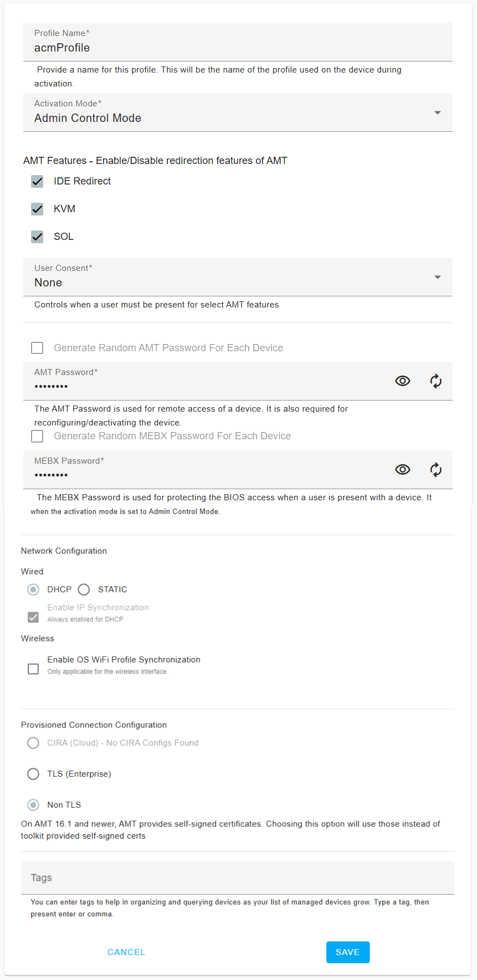This screenshot has width=477, height=980.
Task: Regenerate the MEBX Password with the refresh icon
Action: pyautogui.click(x=435, y=469)
